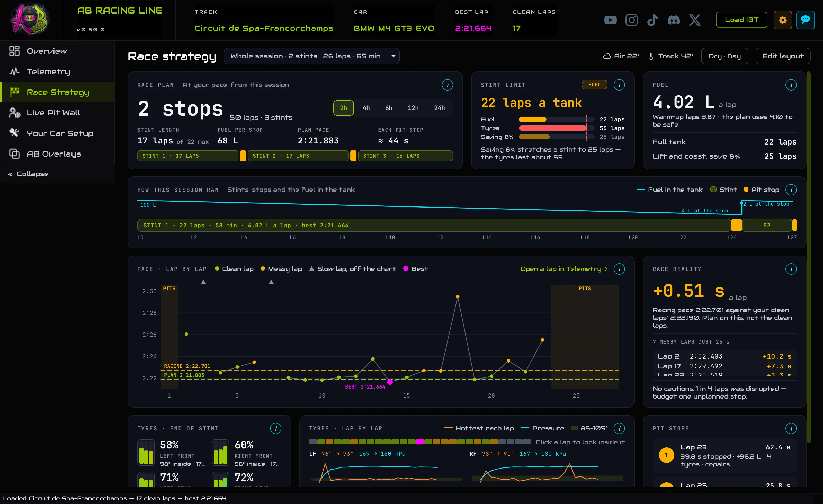823x504 pixels.
Task: Show info for Tyres End of Stint
Action: pos(275,428)
